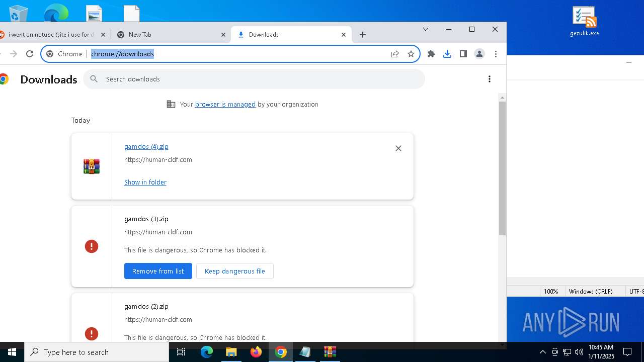Open the Windows Start menu
Screen dimensions: 644x362
[12, 352]
